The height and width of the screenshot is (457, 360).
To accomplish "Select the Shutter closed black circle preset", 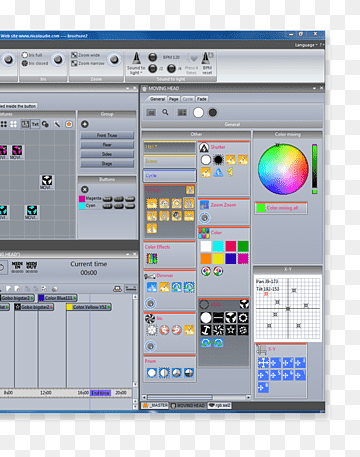I will pyautogui.click(x=218, y=160).
